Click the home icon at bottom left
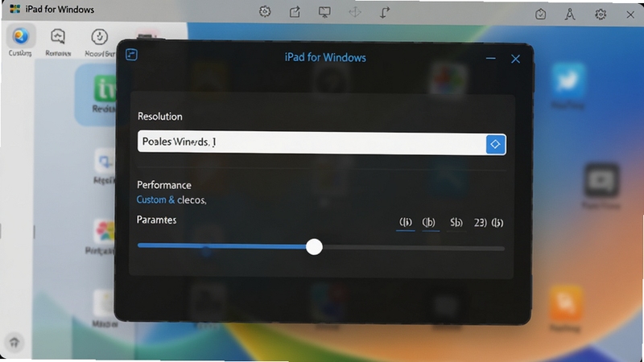 coord(14,342)
